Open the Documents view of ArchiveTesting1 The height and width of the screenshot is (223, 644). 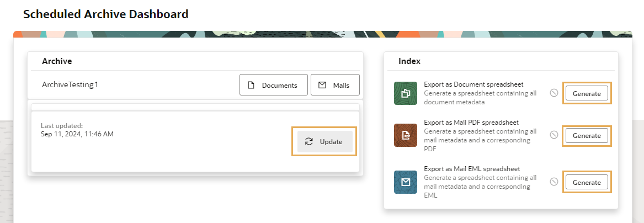point(274,85)
